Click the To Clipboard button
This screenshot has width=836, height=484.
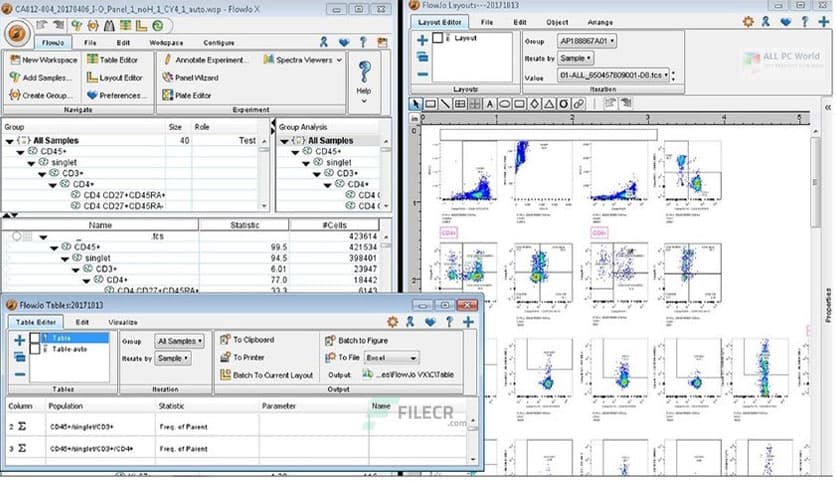tap(252, 340)
